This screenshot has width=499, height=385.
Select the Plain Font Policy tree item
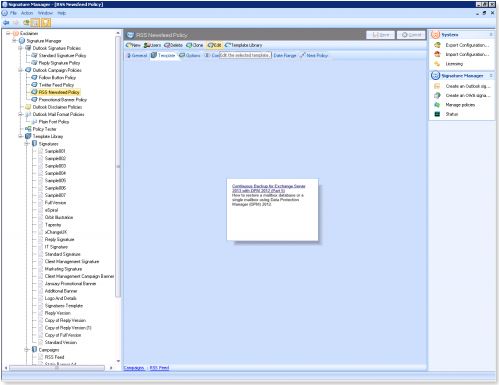(x=54, y=122)
